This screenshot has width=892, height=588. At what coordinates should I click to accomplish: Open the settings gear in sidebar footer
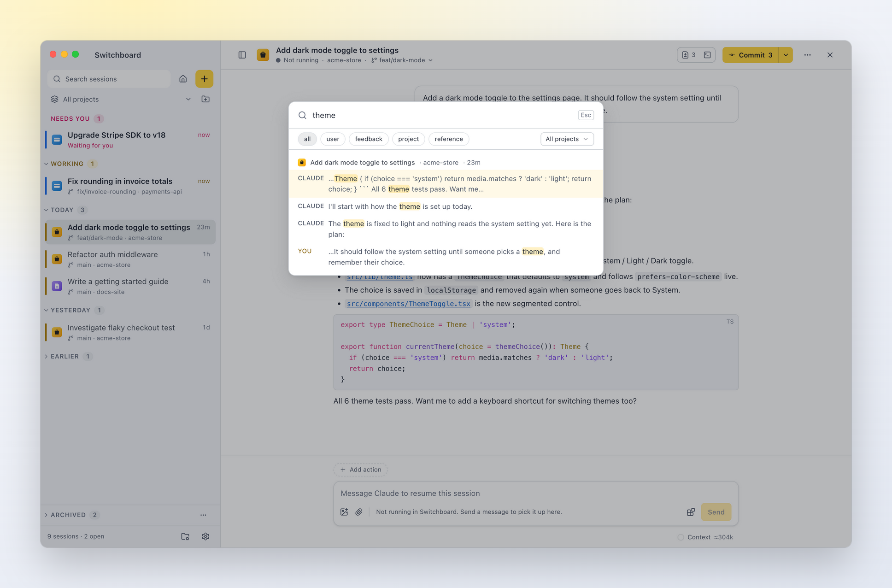point(205,536)
